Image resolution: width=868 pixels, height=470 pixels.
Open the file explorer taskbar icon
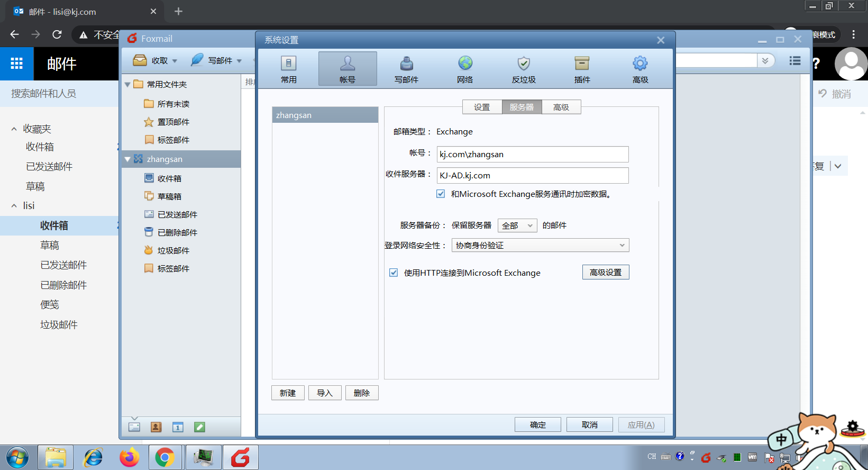pos(56,457)
